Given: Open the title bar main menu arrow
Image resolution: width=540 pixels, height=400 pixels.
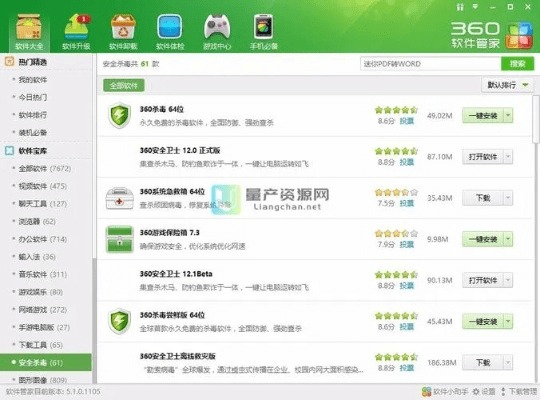Looking at the screenshot, I should 476,7.
